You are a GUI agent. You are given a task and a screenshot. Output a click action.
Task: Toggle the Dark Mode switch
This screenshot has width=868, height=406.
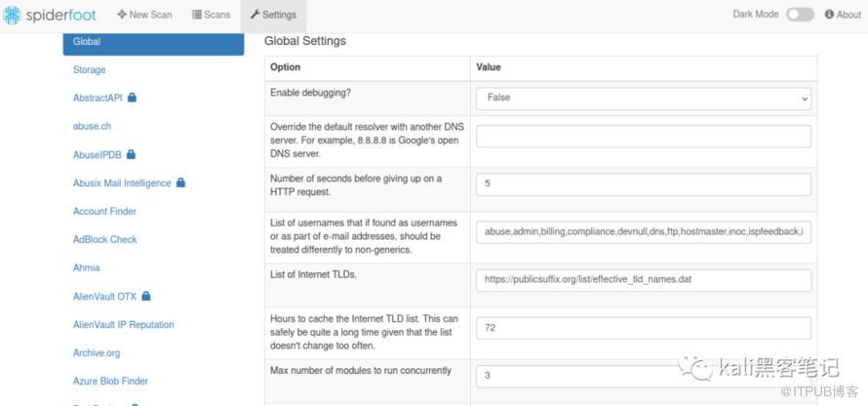pos(800,15)
